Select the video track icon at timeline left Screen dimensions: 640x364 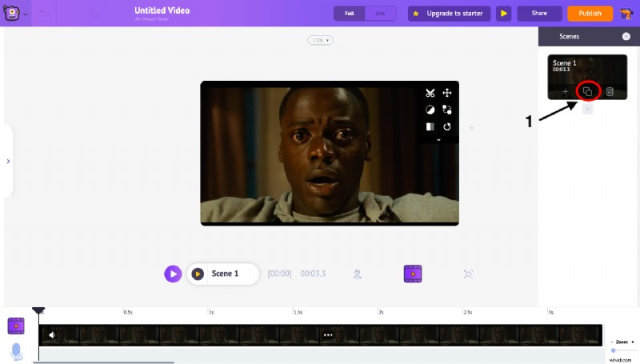[x=16, y=326]
